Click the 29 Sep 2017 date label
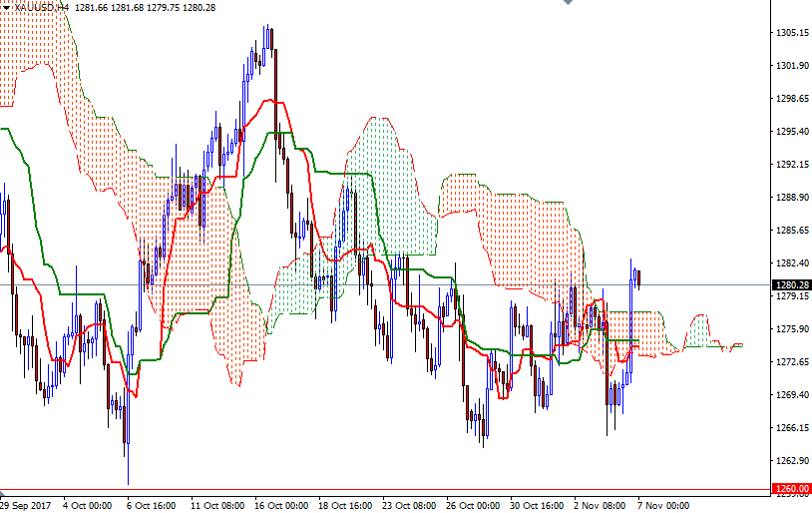This screenshot has height=513, width=812. point(25,505)
